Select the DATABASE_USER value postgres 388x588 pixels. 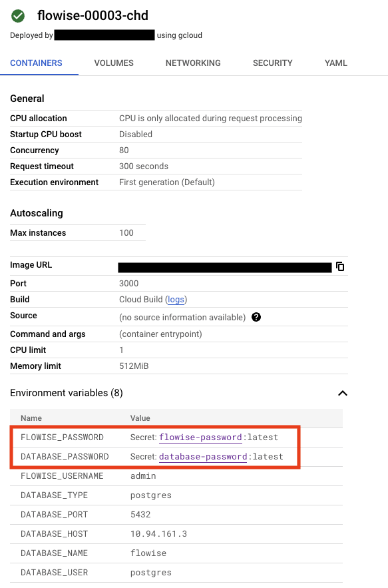151,573
